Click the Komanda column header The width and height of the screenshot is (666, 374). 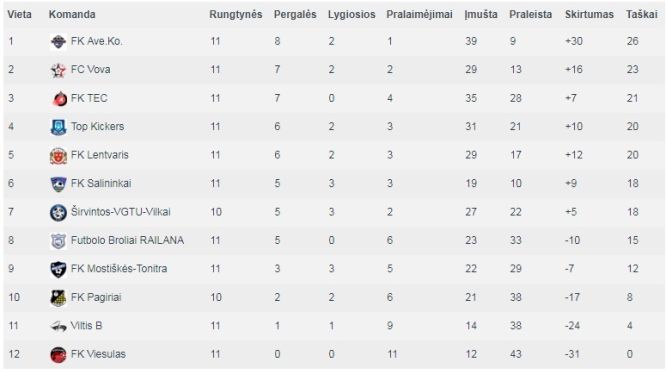(x=72, y=14)
